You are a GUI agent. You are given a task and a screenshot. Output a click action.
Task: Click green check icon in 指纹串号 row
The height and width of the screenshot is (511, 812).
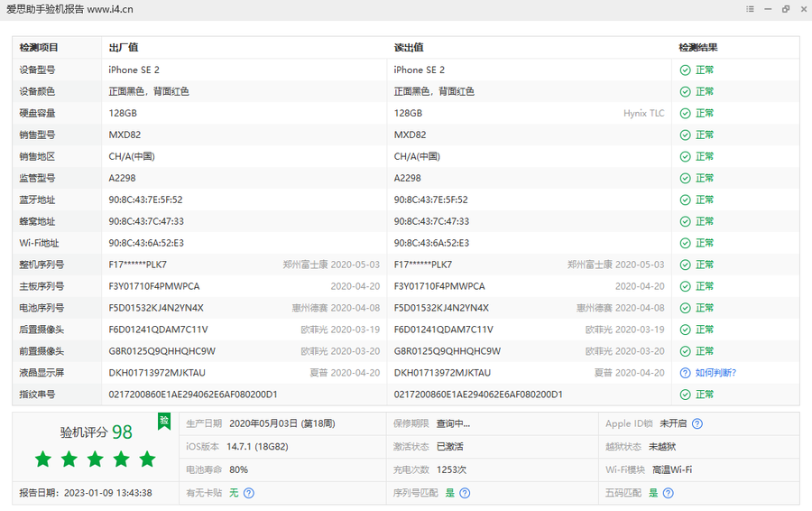(x=685, y=395)
